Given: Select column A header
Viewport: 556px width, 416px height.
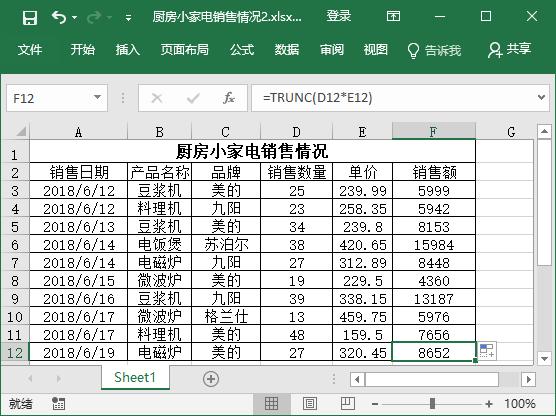Looking at the screenshot, I should click(x=78, y=132).
